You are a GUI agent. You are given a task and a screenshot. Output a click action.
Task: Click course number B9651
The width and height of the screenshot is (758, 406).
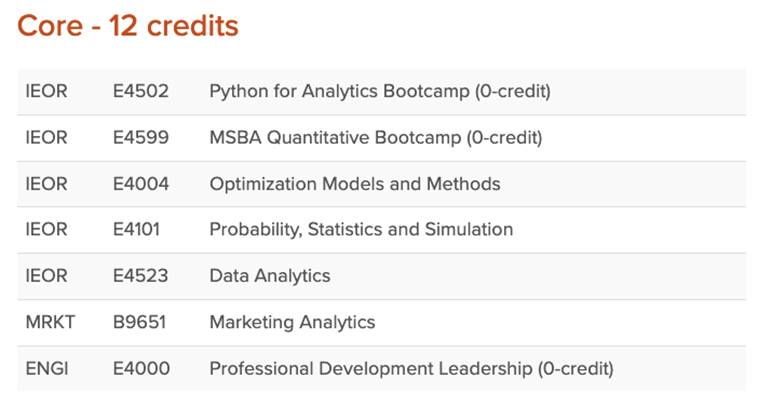pos(139,322)
